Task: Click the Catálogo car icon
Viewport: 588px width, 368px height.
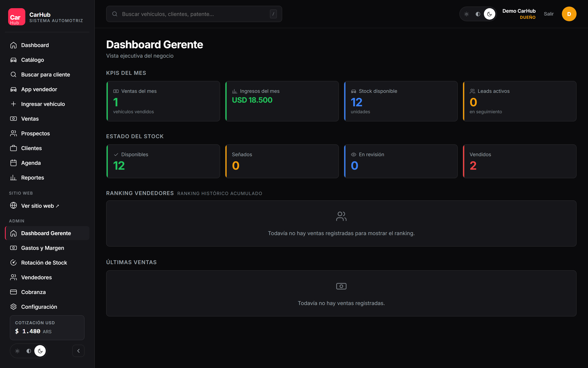Action: (13, 60)
